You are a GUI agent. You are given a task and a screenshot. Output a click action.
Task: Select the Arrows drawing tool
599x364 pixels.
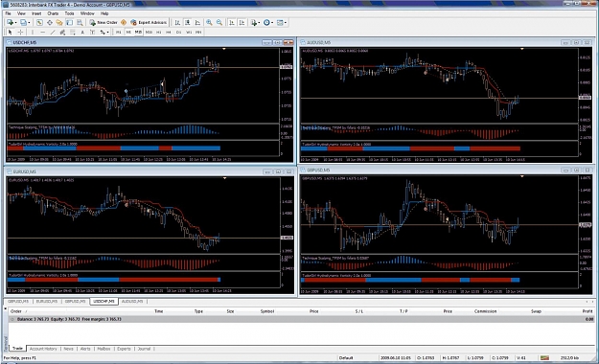click(x=103, y=32)
